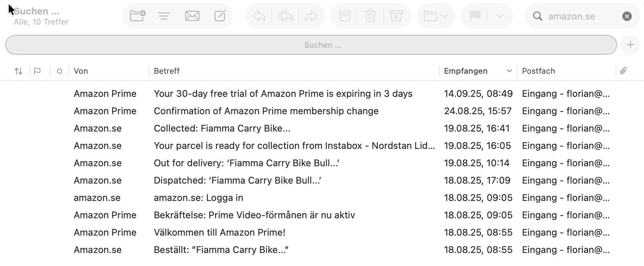This screenshot has height=266, width=644.
Task: Click the plus button to save search
Action: 630,44
